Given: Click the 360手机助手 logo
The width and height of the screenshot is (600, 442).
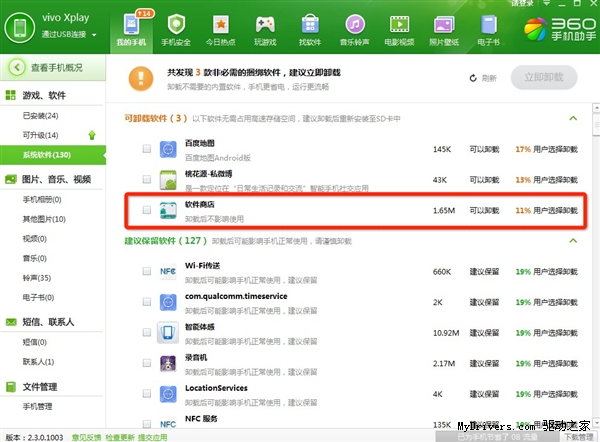Looking at the screenshot, I should (559, 29).
